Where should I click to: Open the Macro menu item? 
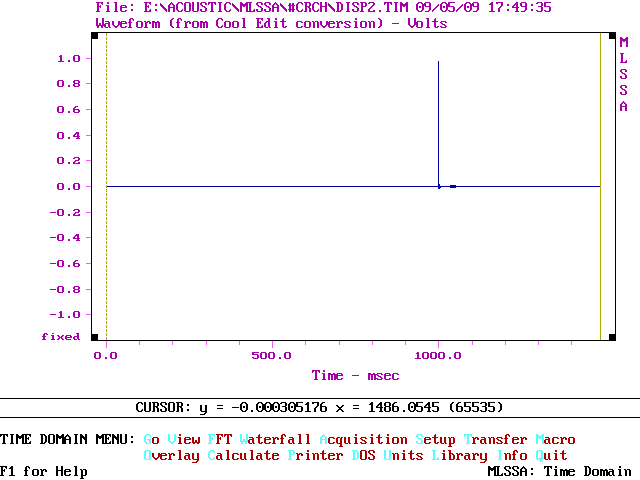click(x=556, y=440)
